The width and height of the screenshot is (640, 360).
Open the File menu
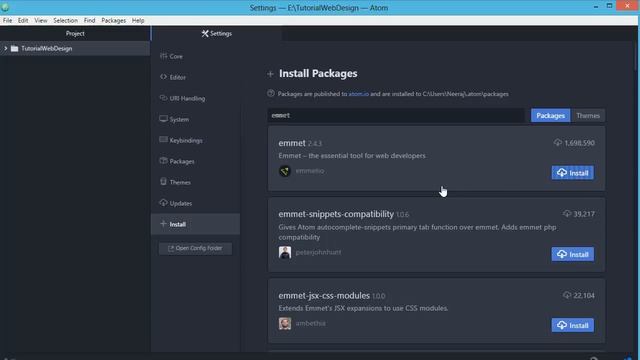coord(7,20)
